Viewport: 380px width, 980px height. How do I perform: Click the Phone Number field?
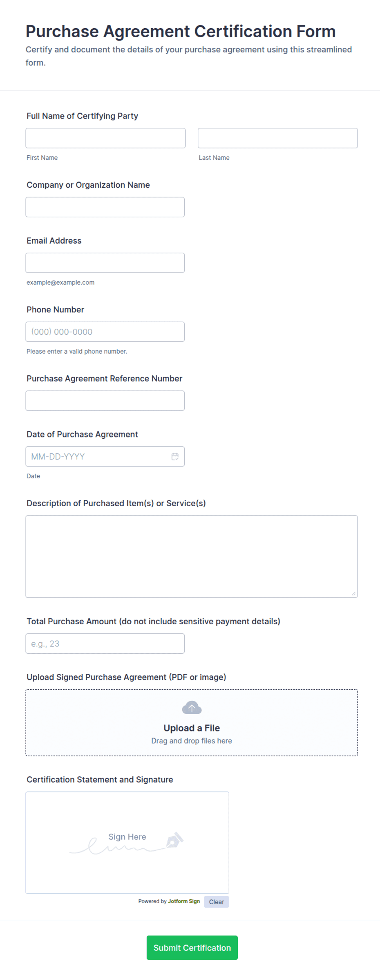(x=105, y=332)
